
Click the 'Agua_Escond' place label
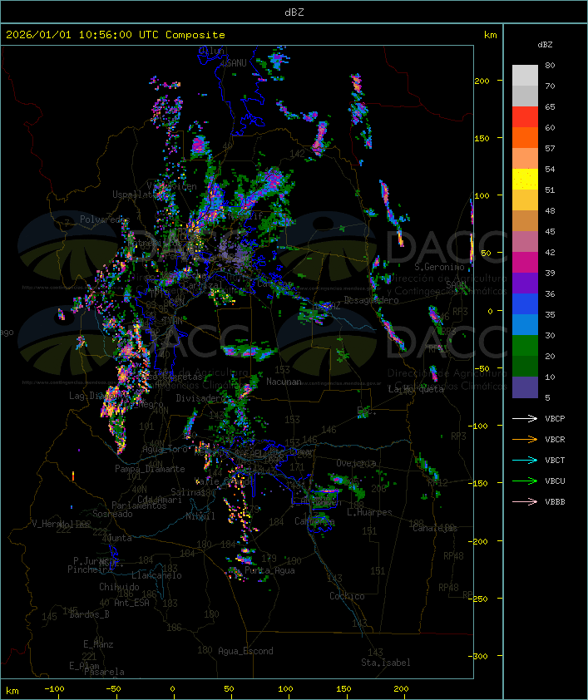[245, 651]
